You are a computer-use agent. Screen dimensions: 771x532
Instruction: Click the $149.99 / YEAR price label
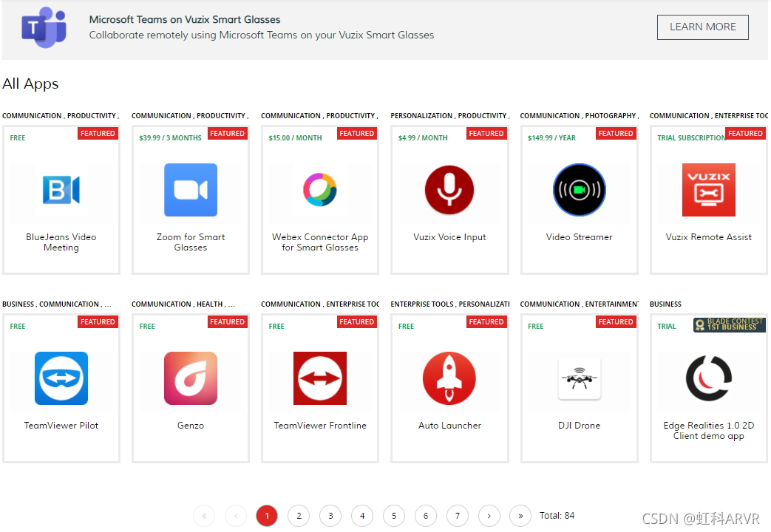click(x=551, y=137)
